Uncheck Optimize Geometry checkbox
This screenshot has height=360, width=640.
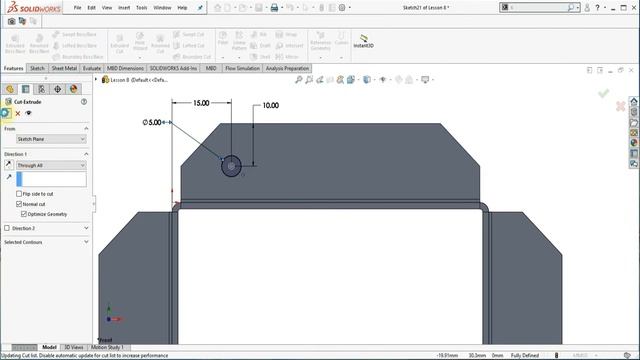point(24,214)
